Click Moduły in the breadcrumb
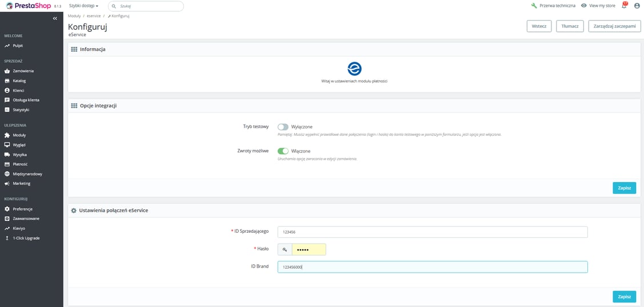This screenshot has width=644, height=307. tap(74, 16)
